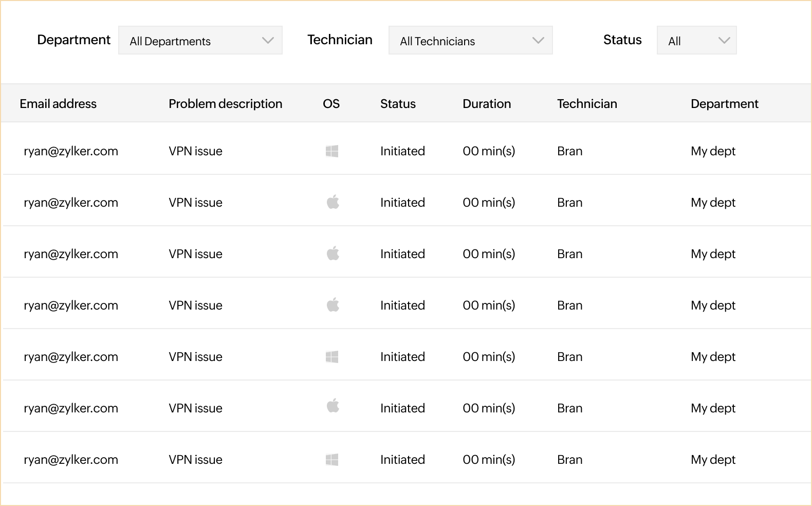Image resolution: width=812 pixels, height=506 pixels.
Task: Select the Problem description column header
Action: [225, 104]
